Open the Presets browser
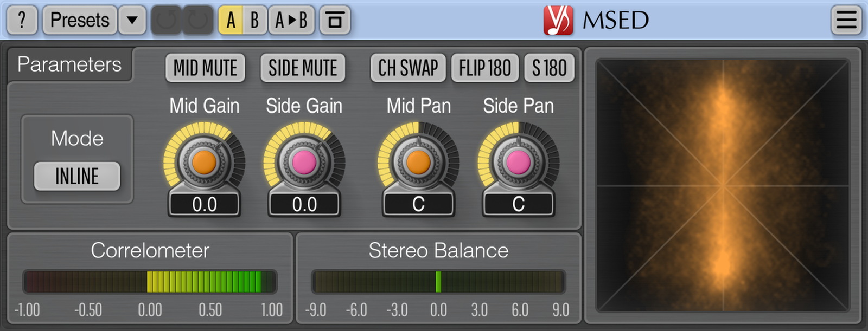Viewport: 868px width, 331px height. 80,21
